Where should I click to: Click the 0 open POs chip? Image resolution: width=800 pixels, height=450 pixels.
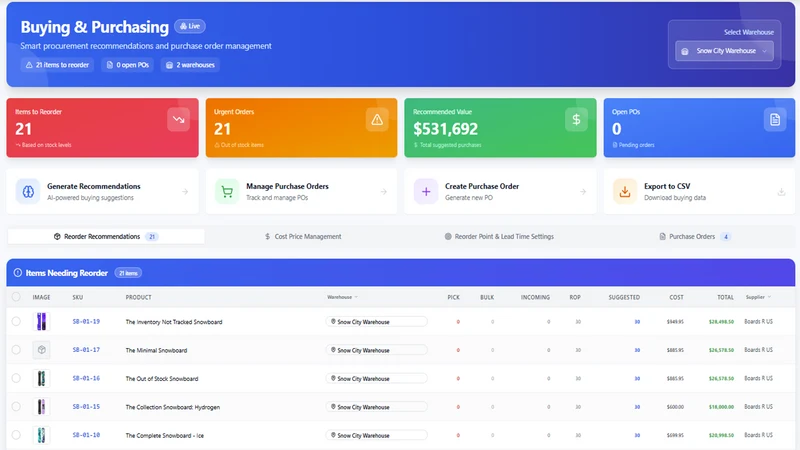128,65
